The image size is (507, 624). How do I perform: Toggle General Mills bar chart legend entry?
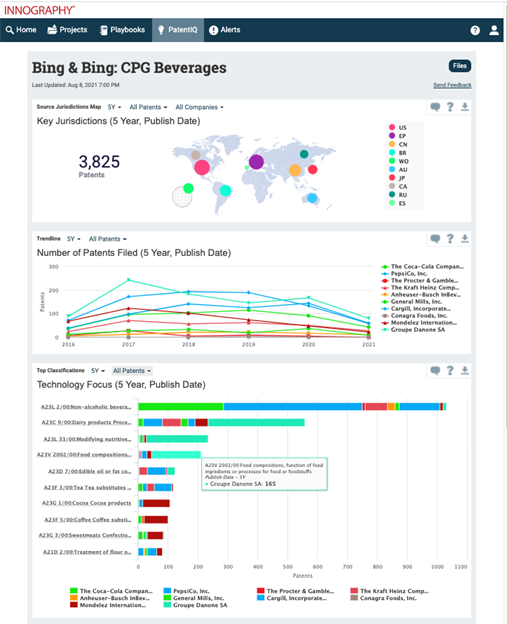point(194,598)
